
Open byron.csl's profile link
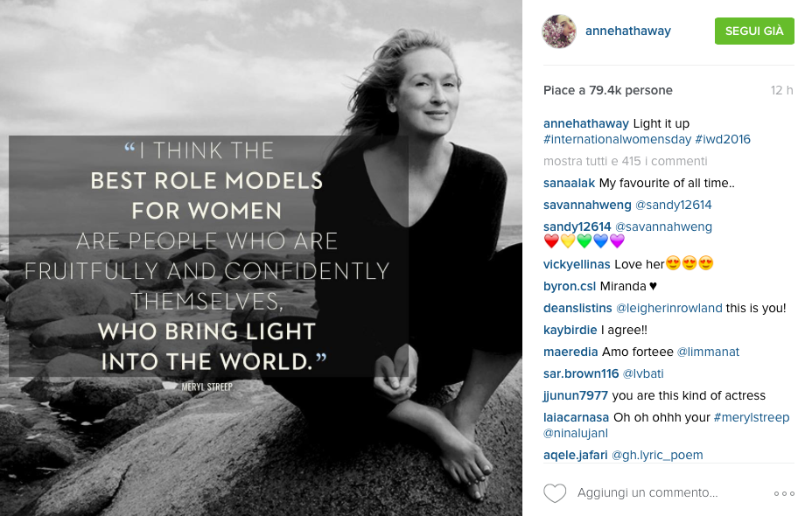[570, 286]
